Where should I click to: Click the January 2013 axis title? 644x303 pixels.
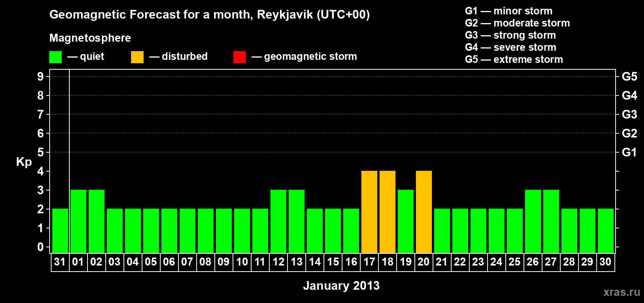341,286
